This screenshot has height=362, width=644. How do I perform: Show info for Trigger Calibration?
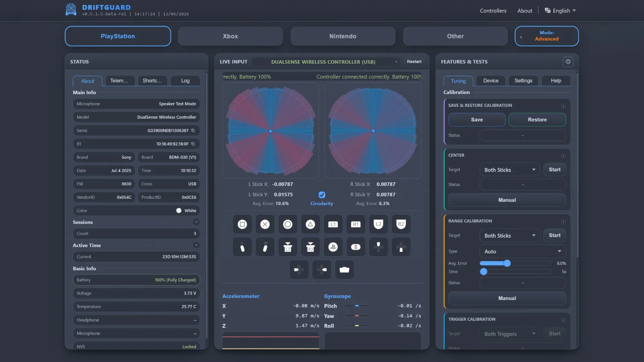click(x=563, y=320)
